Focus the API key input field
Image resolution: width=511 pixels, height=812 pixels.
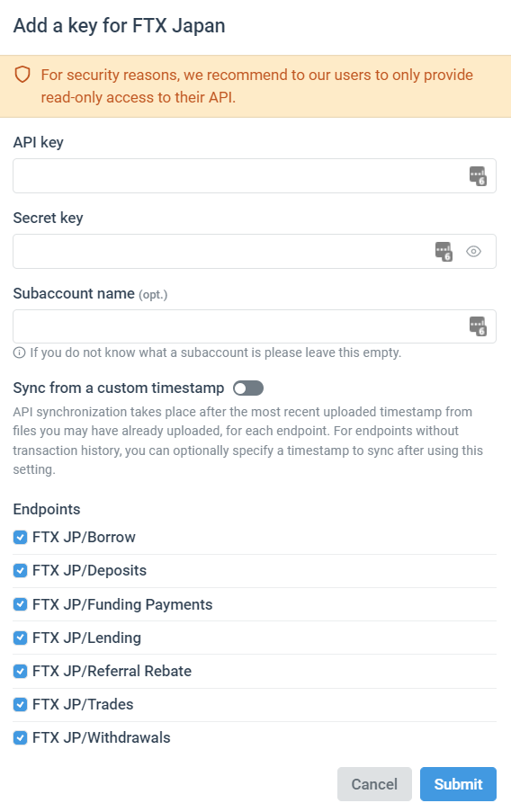pyautogui.click(x=255, y=176)
